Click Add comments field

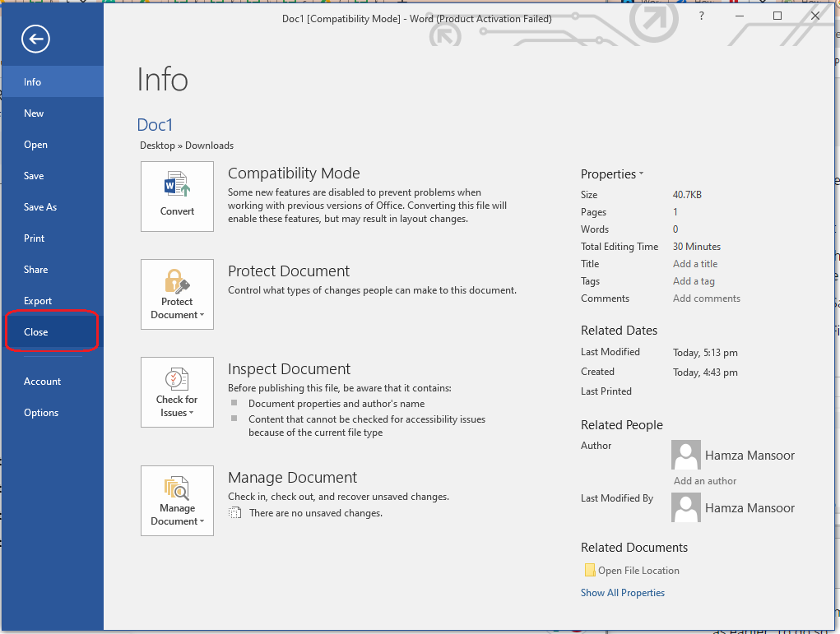point(707,298)
